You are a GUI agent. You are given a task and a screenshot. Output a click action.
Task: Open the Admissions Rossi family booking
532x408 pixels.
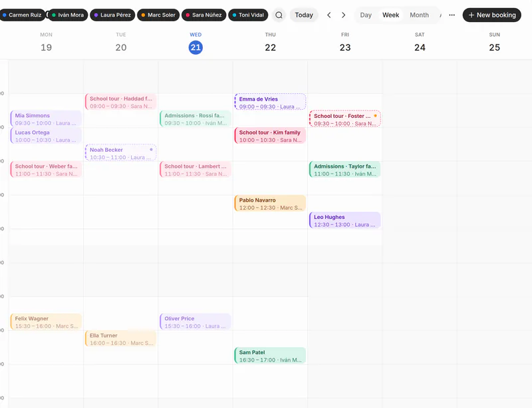tap(196, 119)
